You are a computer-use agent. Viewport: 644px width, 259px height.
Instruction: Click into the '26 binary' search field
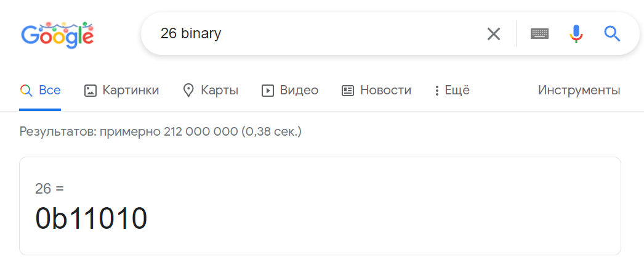(x=308, y=34)
